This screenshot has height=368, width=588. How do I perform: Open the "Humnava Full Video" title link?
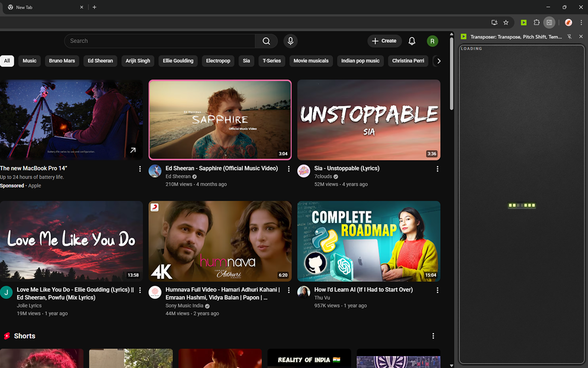223,293
